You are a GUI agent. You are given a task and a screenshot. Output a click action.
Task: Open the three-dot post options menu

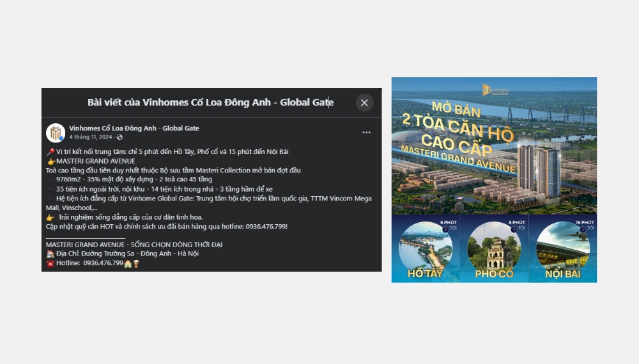point(366,132)
